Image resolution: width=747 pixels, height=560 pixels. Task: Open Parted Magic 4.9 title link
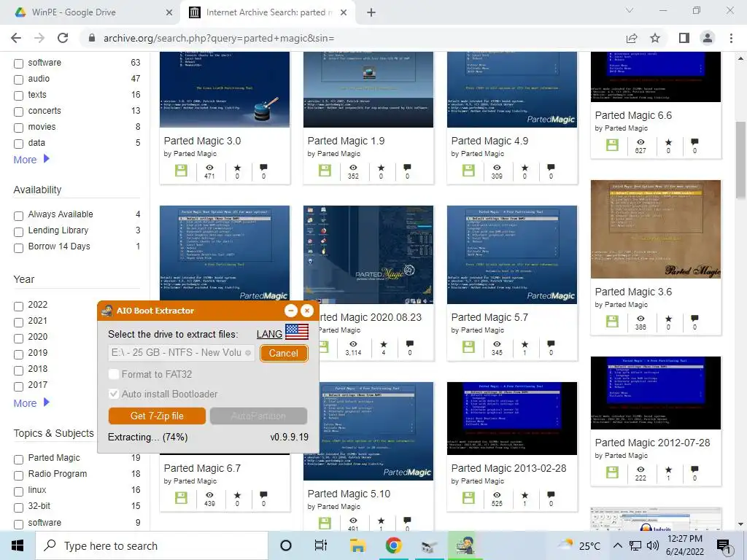pos(489,141)
